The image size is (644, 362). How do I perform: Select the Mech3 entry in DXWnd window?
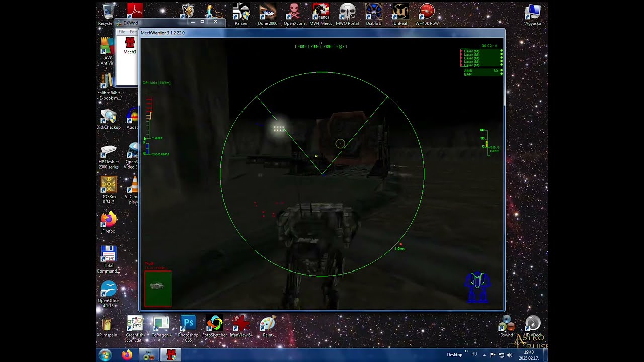coord(130,45)
